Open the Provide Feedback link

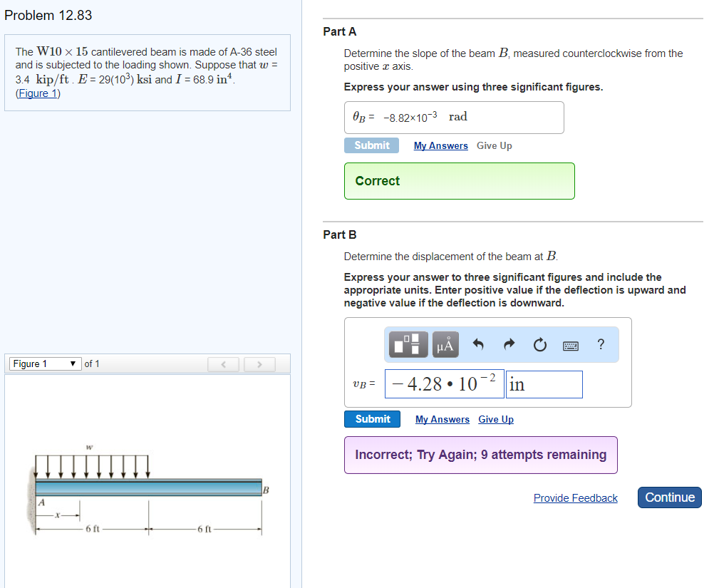[575, 497]
